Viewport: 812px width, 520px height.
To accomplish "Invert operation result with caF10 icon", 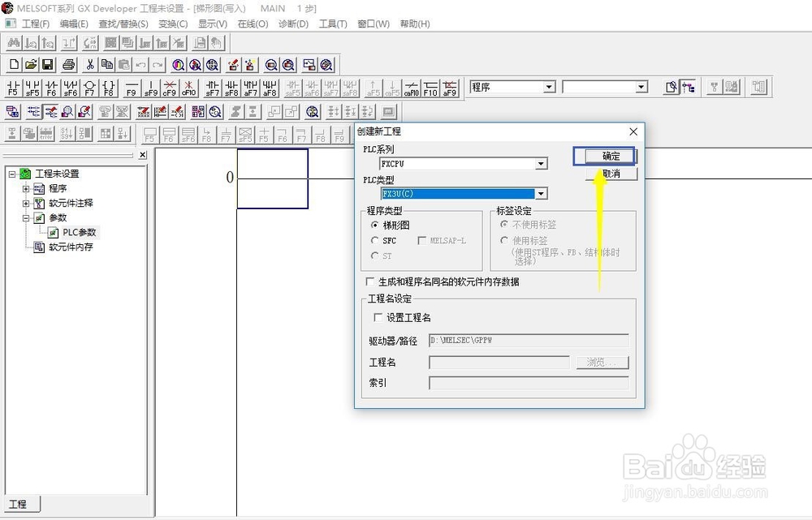I will [x=412, y=88].
